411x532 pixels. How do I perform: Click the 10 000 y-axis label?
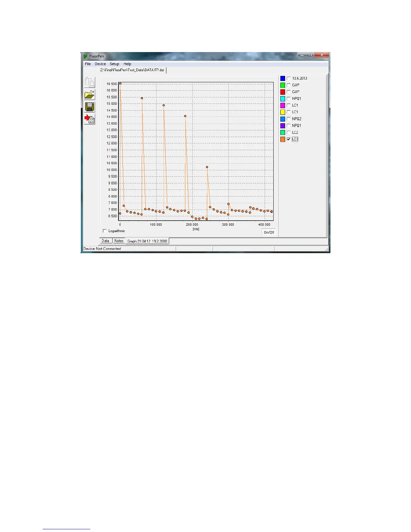tap(112, 170)
